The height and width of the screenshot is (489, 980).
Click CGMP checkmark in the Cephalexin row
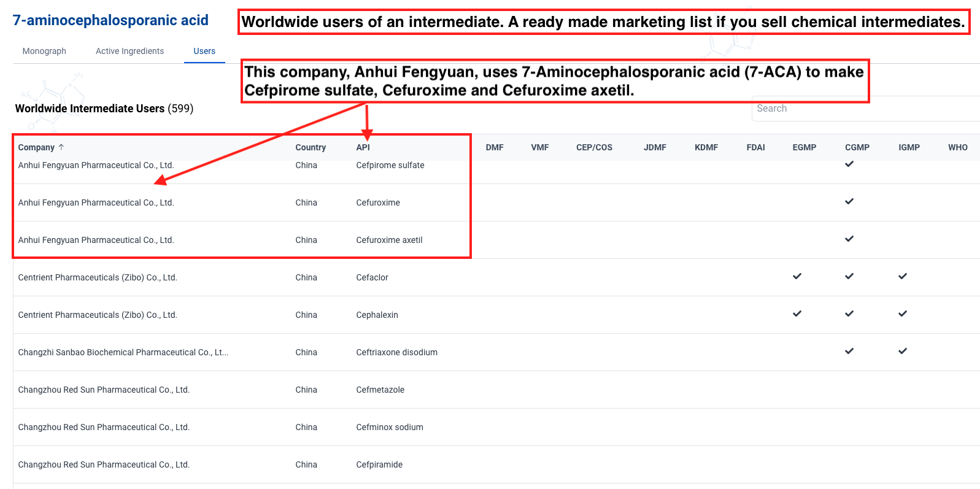tap(849, 314)
